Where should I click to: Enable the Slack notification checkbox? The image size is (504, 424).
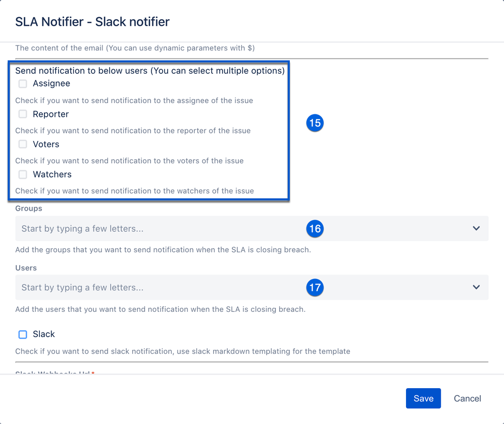(22, 334)
